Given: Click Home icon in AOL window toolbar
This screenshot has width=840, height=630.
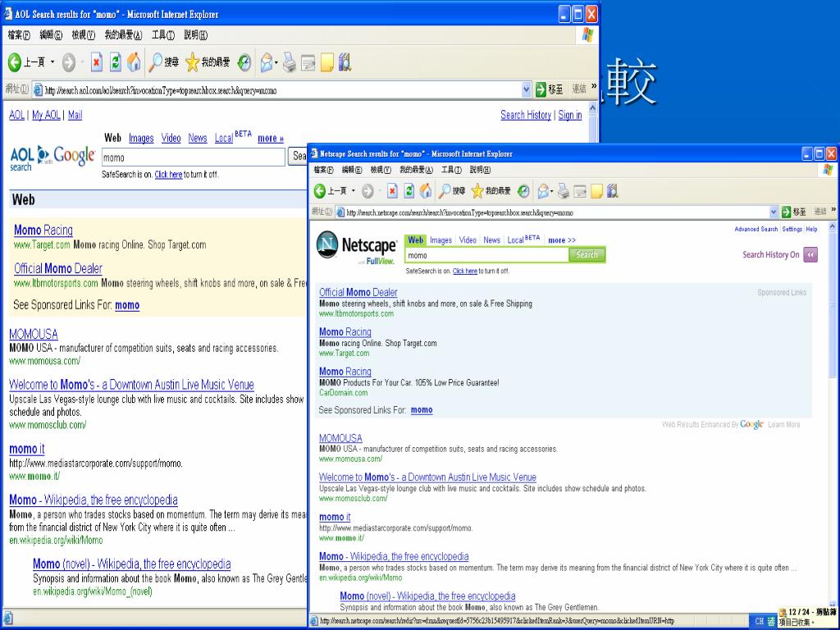Looking at the screenshot, I should tap(134, 62).
